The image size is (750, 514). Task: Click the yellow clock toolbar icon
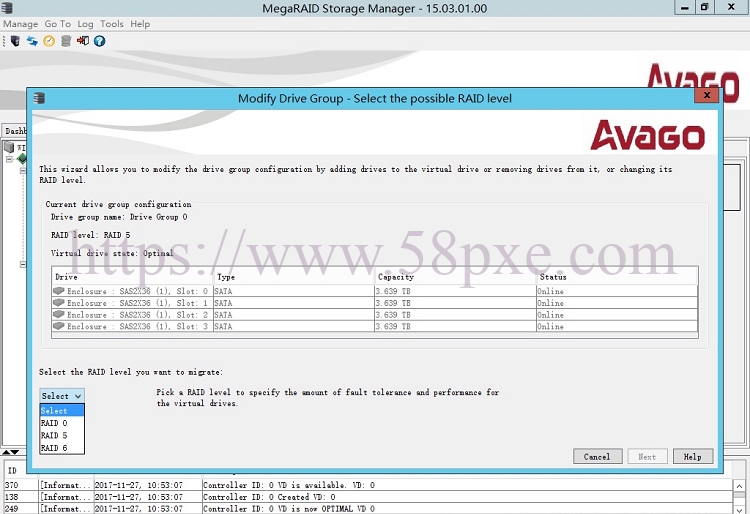[49, 41]
